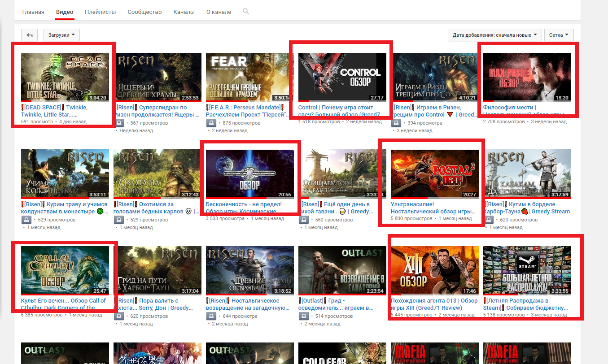Click title '[DEAD SPACE] Twinkle, Twinkle, Little Star'
608x364 pixels.
click(55, 111)
